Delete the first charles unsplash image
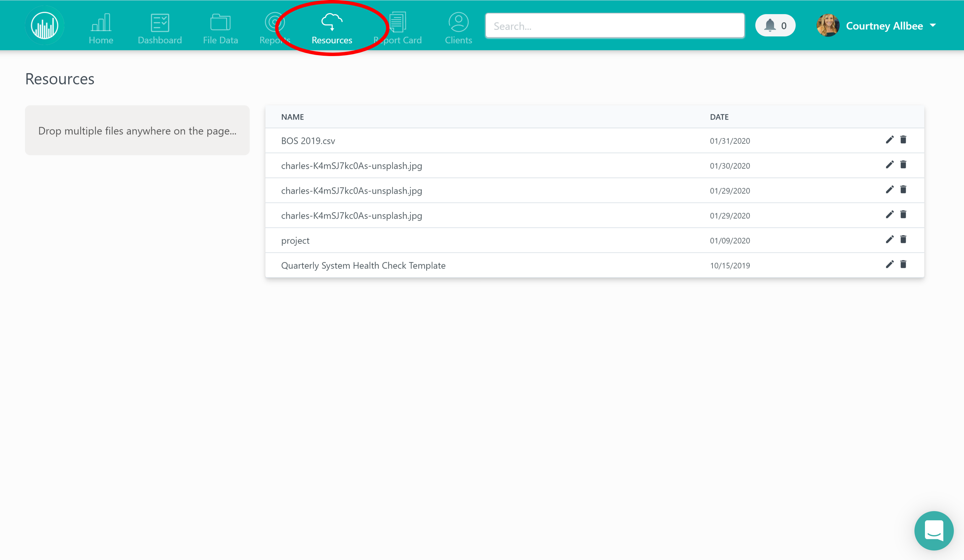Viewport: 964px width, 560px height. [903, 165]
